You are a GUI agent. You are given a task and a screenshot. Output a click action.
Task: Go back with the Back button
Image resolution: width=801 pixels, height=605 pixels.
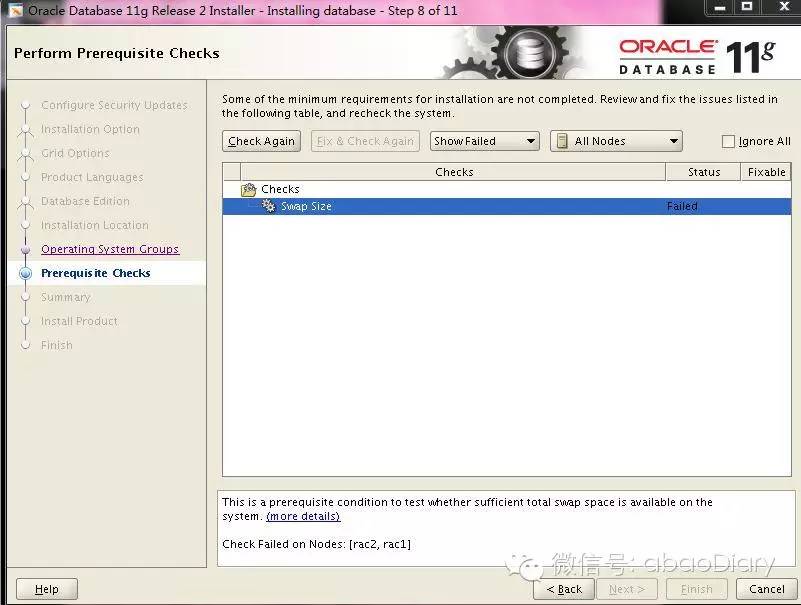tap(564, 589)
